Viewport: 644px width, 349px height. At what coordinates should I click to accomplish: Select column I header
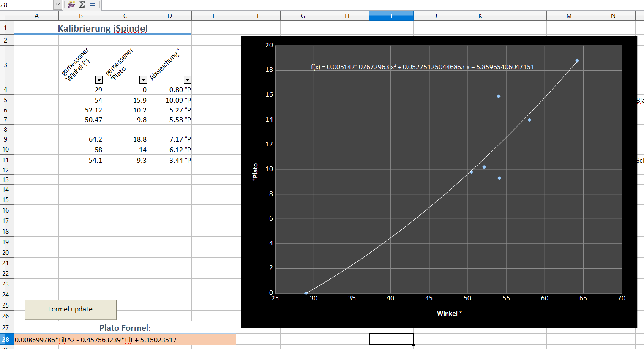[x=391, y=16]
